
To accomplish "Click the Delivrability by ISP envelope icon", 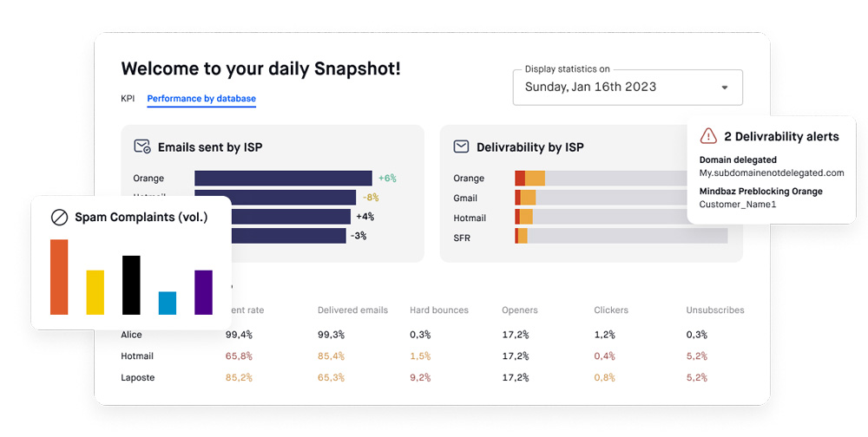I will click(x=462, y=147).
